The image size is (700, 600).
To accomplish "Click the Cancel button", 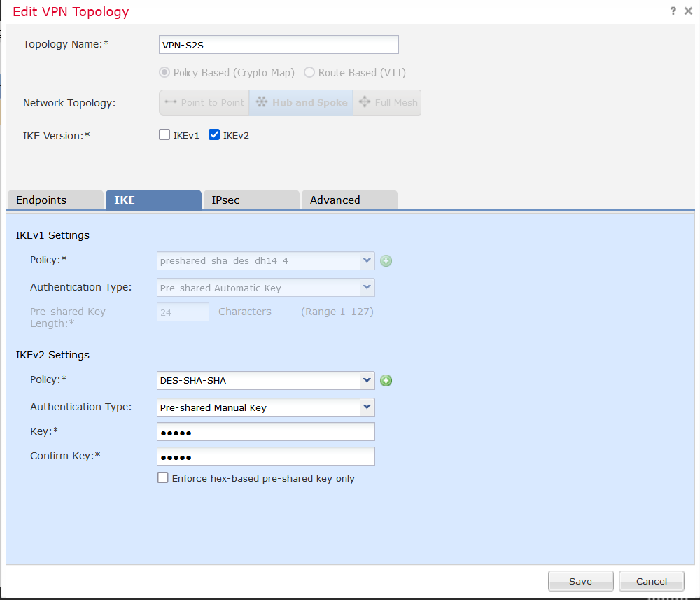I will (652, 581).
